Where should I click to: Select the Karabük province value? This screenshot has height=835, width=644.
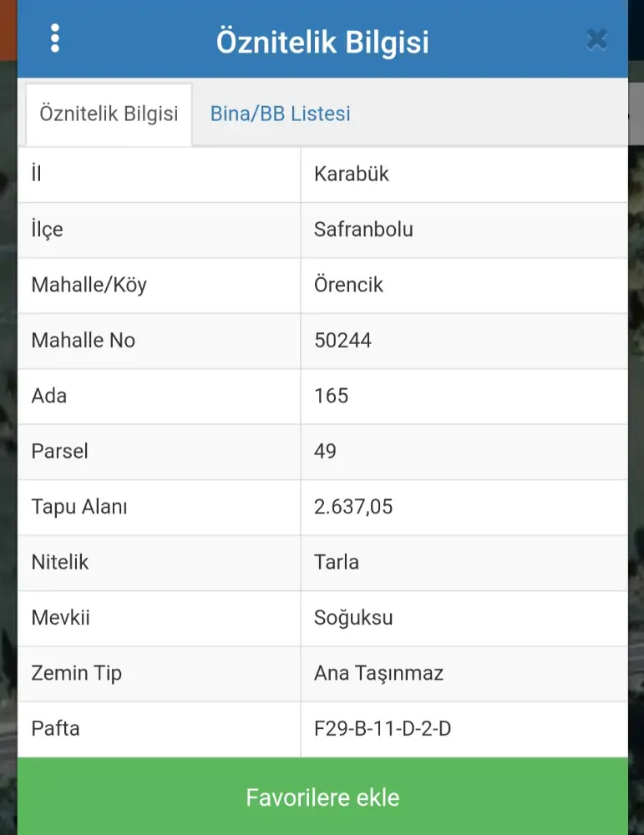coord(352,175)
